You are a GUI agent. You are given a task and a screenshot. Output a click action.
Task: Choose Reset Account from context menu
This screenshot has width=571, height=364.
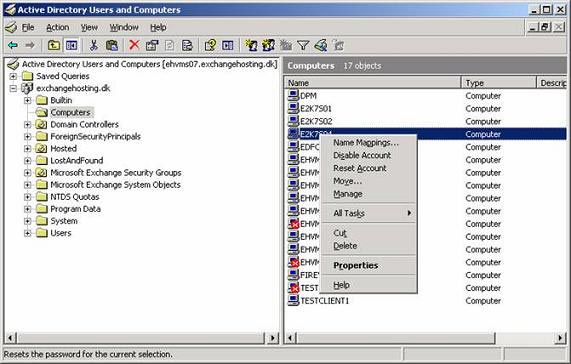click(x=369, y=168)
